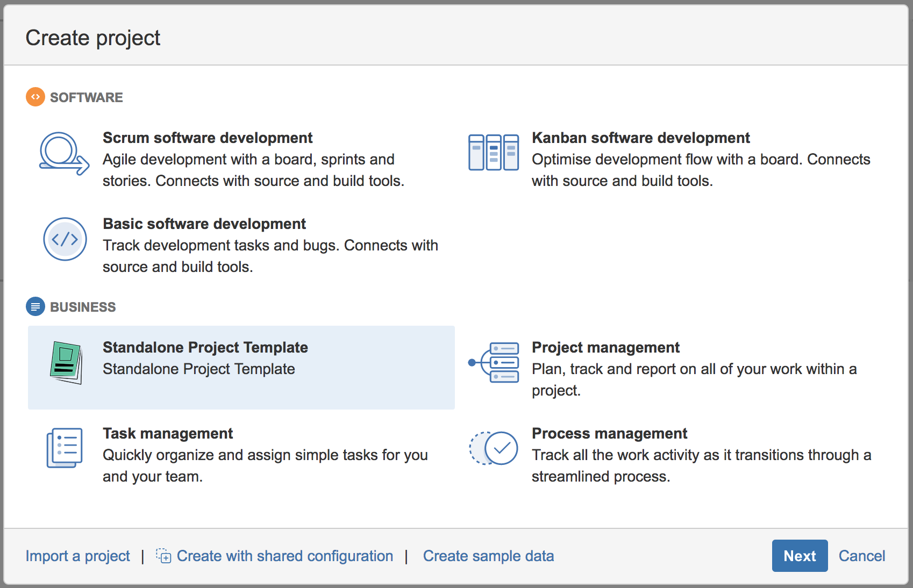The width and height of the screenshot is (913, 588).
Task: Select Project management template title
Action: click(605, 348)
